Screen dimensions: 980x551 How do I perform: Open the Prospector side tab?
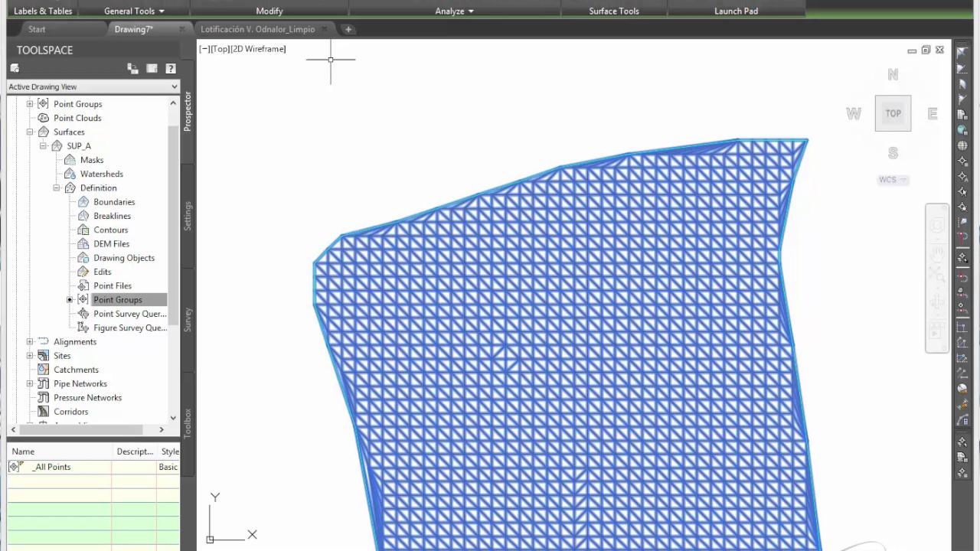pyautogui.click(x=188, y=112)
